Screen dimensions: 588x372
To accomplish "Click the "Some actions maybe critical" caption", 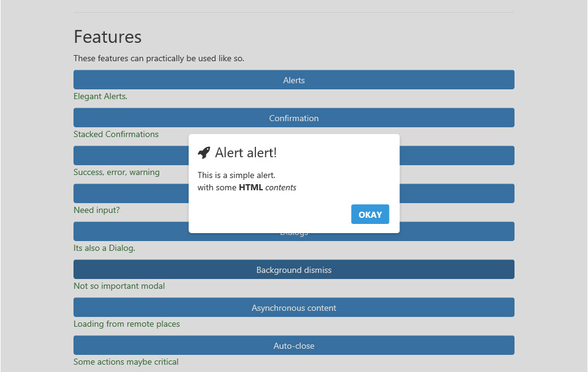I will 126,362.
